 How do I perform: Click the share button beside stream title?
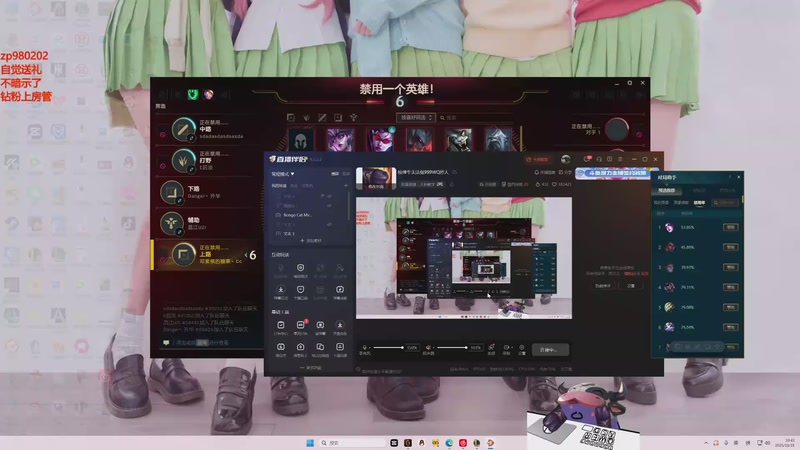(565, 172)
